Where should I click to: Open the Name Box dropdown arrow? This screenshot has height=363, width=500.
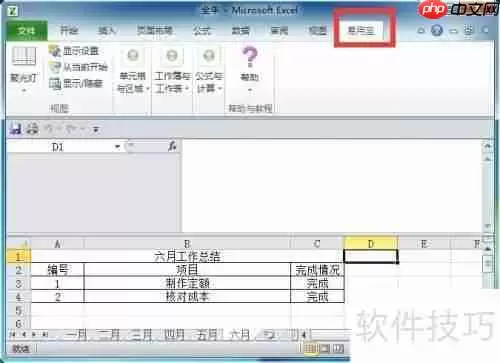[x=117, y=147]
